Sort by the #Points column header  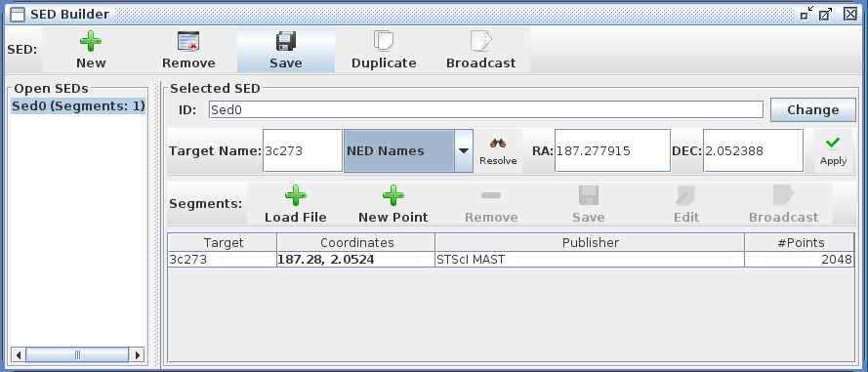pos(800,242)
